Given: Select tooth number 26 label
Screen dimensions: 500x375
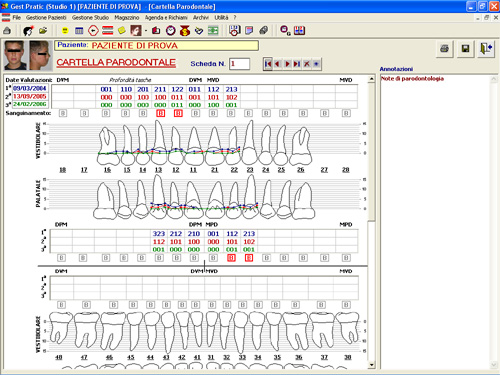Looking at the screenshot, I should (x=301, y=170).
